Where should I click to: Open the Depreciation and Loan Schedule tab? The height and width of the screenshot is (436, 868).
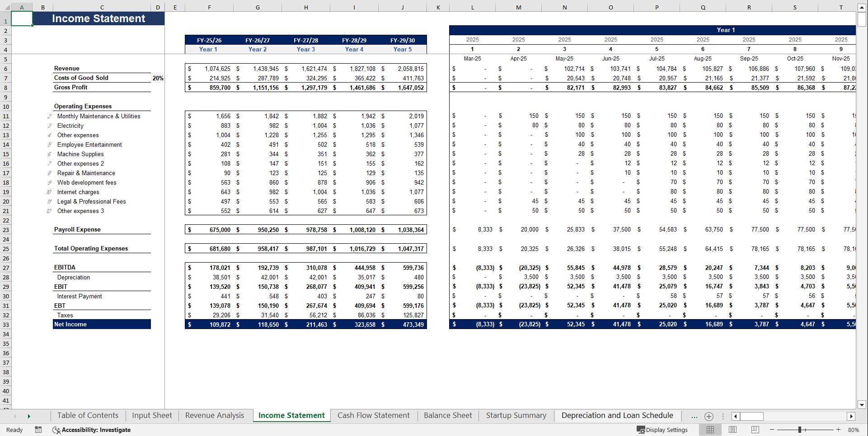[617, 415]
